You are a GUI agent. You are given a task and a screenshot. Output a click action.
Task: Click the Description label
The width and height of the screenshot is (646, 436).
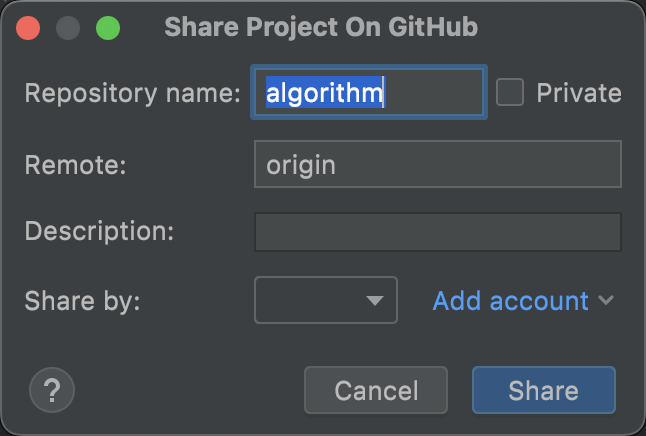click(99, 231)
